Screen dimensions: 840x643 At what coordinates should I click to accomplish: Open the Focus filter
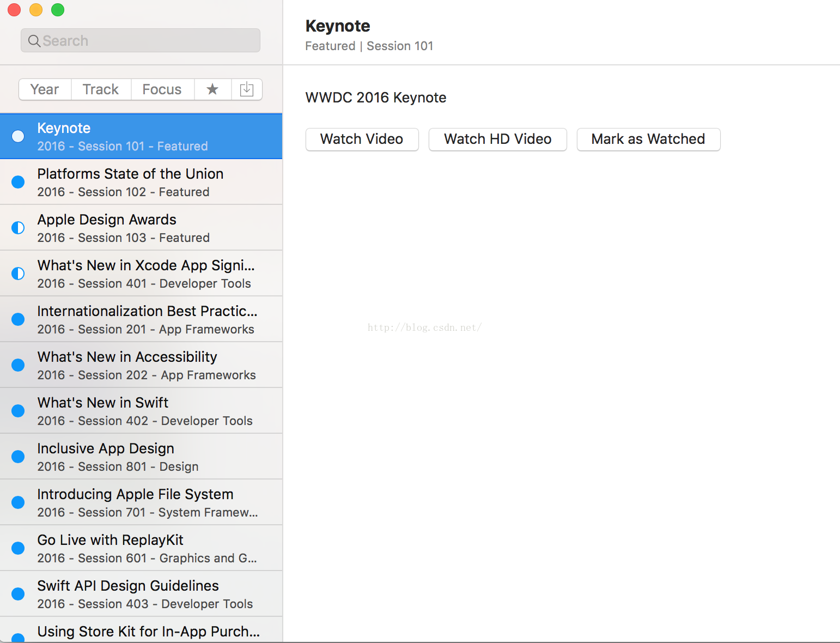162,89
